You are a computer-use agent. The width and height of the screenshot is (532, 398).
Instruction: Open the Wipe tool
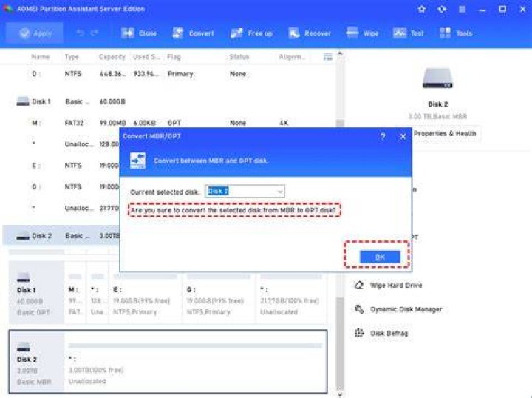(362, 33)
